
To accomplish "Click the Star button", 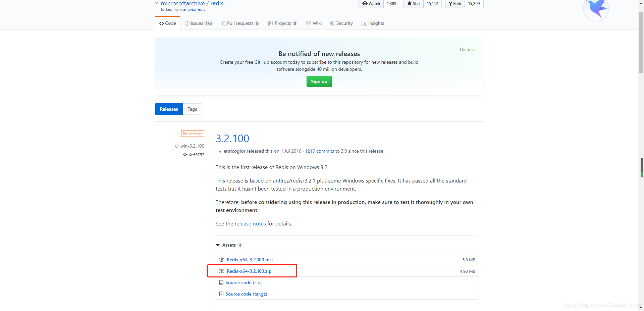I will (414, 4).
